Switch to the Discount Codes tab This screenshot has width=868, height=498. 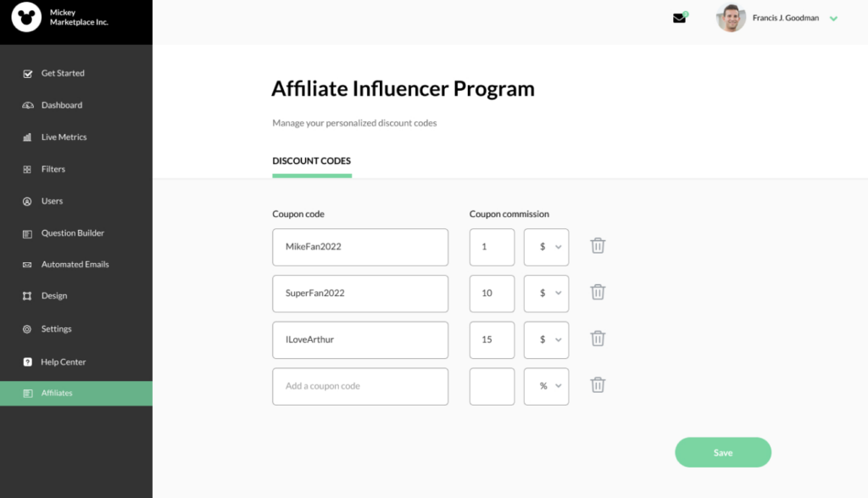click(311, 160)
